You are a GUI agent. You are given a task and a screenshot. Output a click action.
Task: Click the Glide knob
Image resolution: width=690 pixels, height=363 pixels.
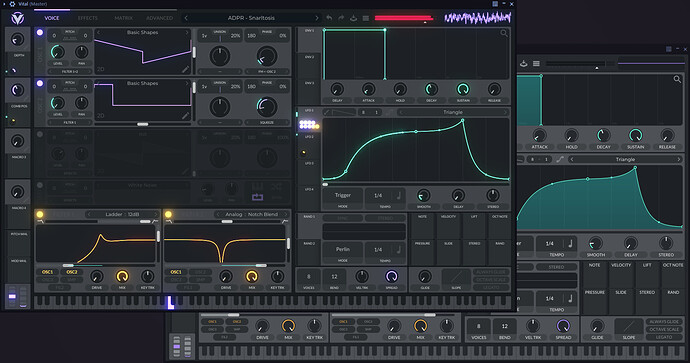[425, 276]
